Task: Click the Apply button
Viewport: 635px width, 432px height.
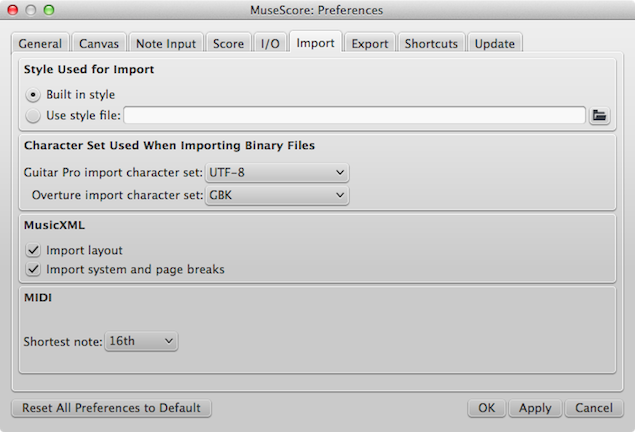Action: 535,408
